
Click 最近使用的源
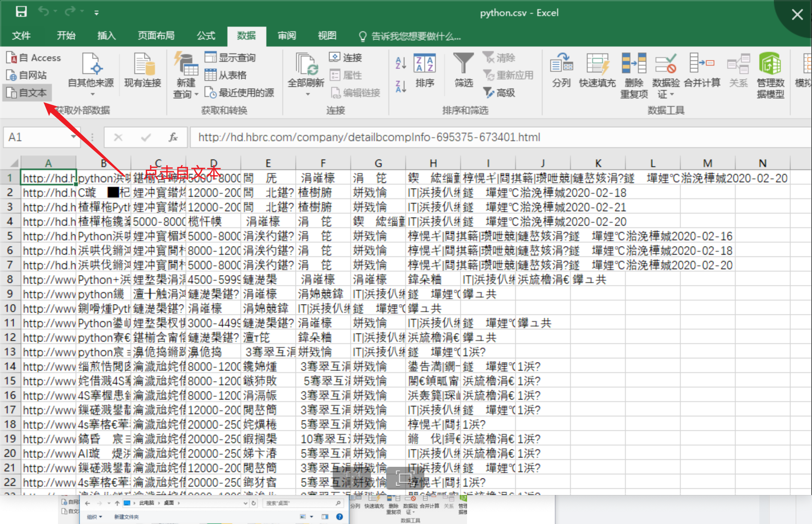239,93
